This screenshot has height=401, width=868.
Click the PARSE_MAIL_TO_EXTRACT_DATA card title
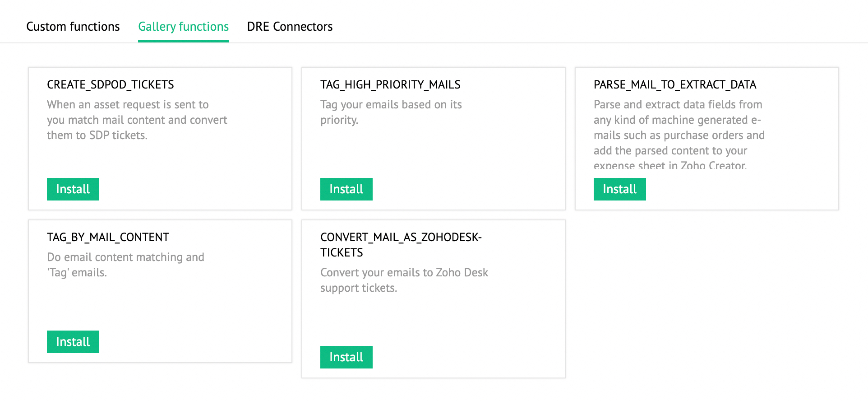674,85
